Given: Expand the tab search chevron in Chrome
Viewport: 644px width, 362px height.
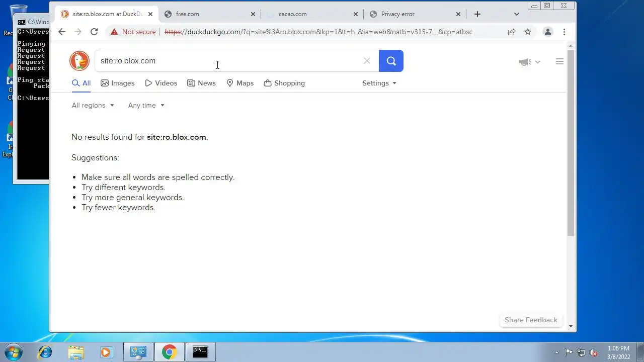Looking at the screenshot, I should pos(516,14).
